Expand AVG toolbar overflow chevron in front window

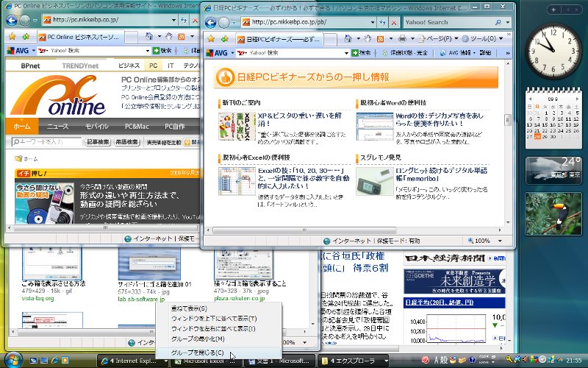[508, 53]
